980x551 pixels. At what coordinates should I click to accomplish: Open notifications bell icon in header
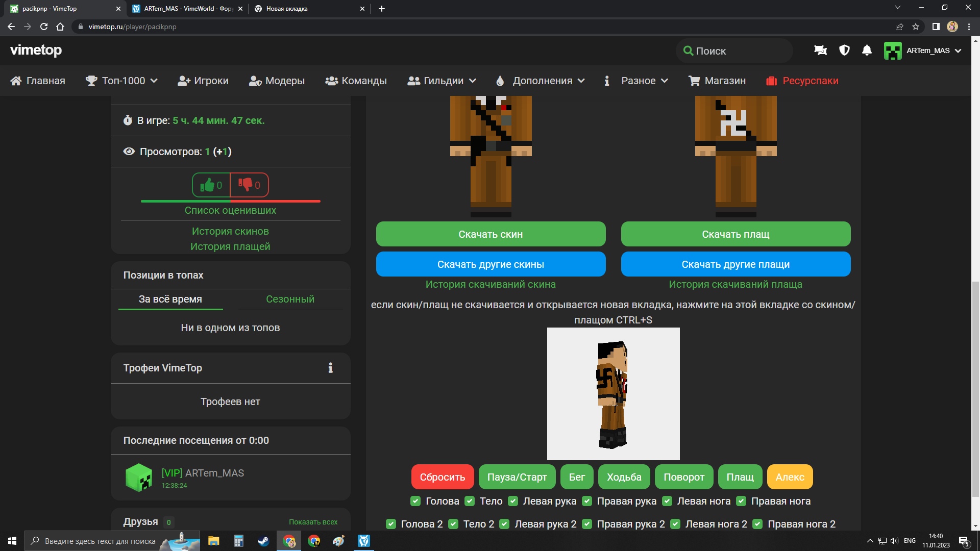coord(867,51)
